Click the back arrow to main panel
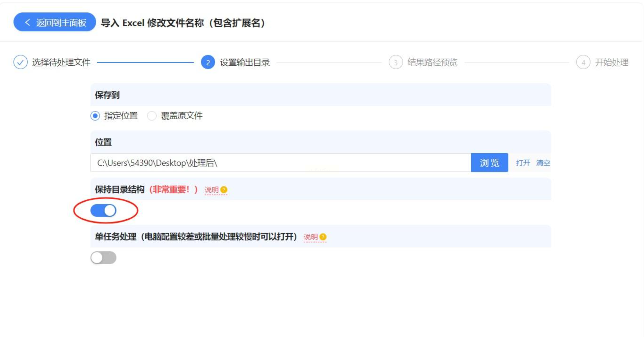This screenshot has height=337, width=644. click(x=28, y=22)
